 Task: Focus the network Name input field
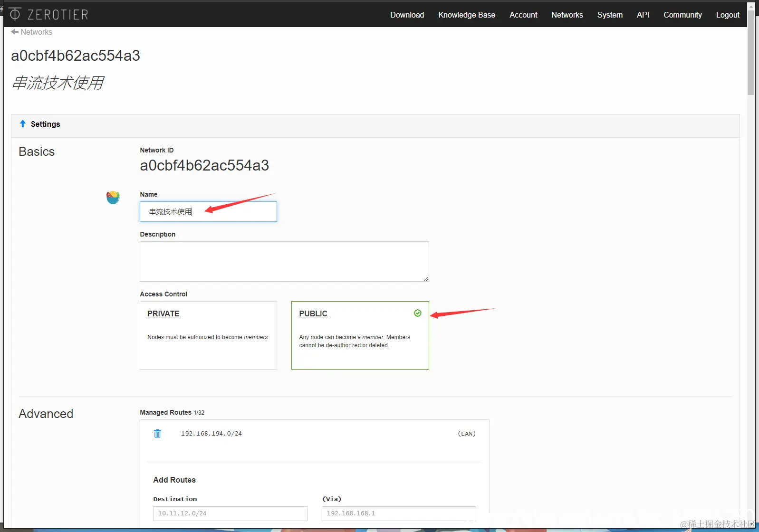[x=208, y=212]
